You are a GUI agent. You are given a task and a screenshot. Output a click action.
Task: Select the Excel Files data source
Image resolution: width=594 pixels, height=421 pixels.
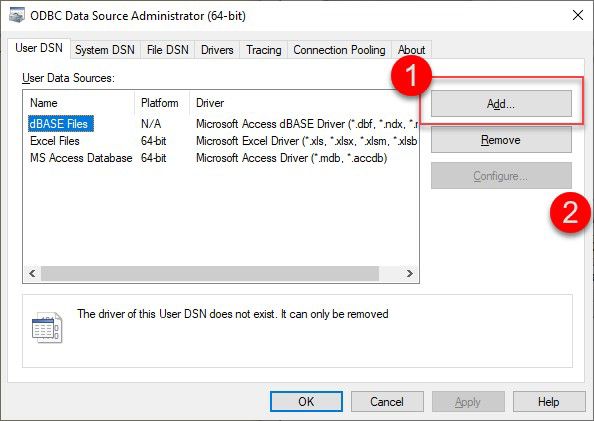point(224,141)
